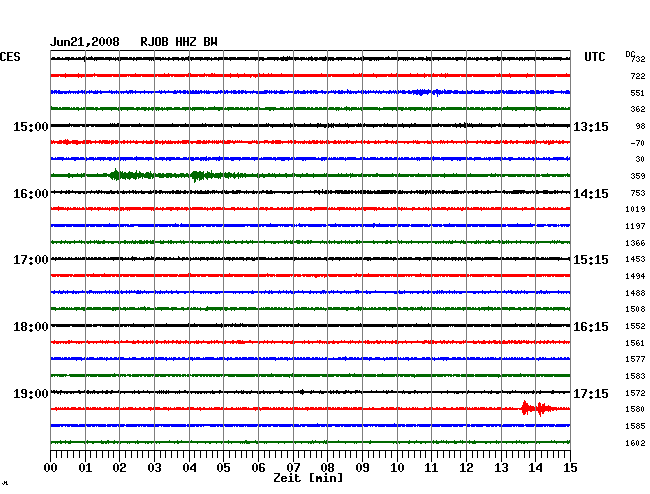Viewport: 650px width, 494px height.
Task: Select the 01 minute axis label
Action: click(x=85, y=467)
